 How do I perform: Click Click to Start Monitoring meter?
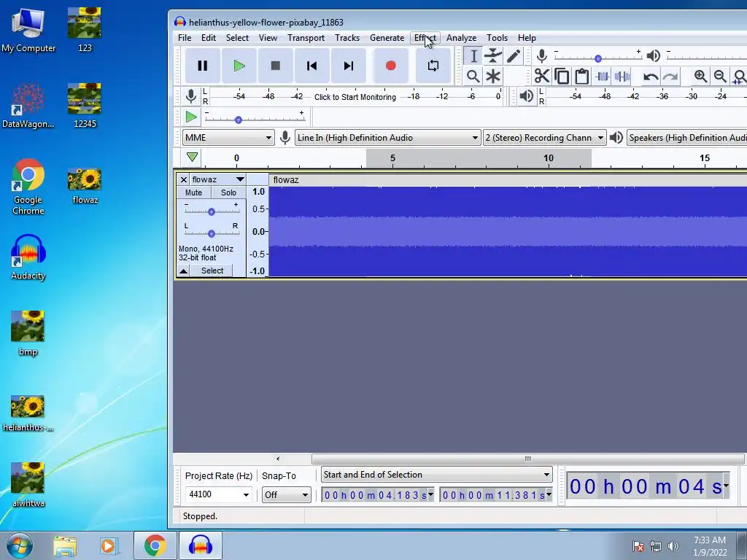pyautogui.click(x=355, y=97)
